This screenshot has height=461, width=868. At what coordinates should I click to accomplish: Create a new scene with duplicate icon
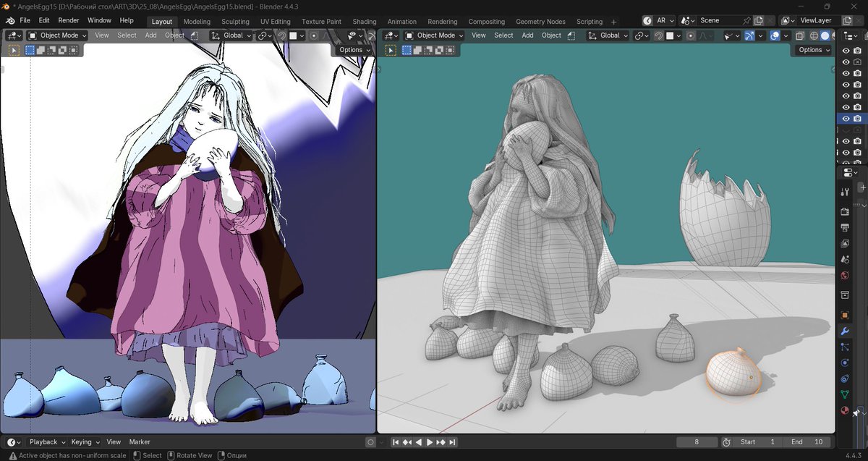tap(758, 20)
